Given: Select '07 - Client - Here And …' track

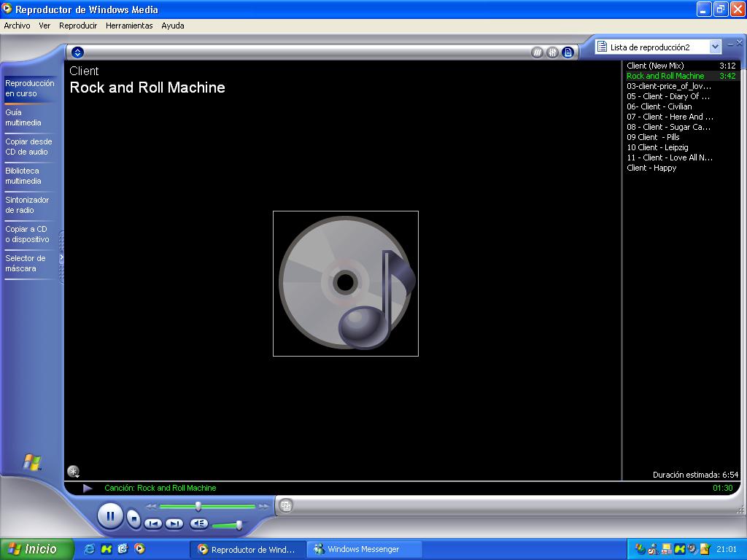Looking at the screenshot, I should coord(681,117).
